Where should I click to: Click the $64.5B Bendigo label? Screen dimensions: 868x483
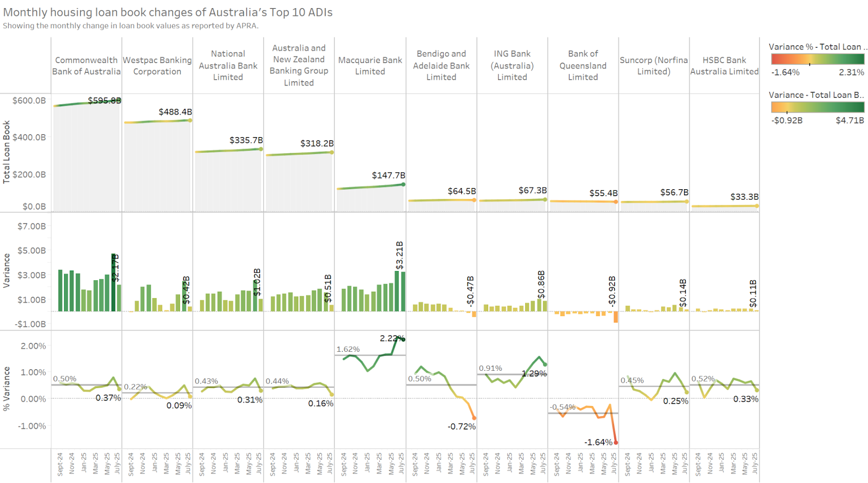(462, 191)
